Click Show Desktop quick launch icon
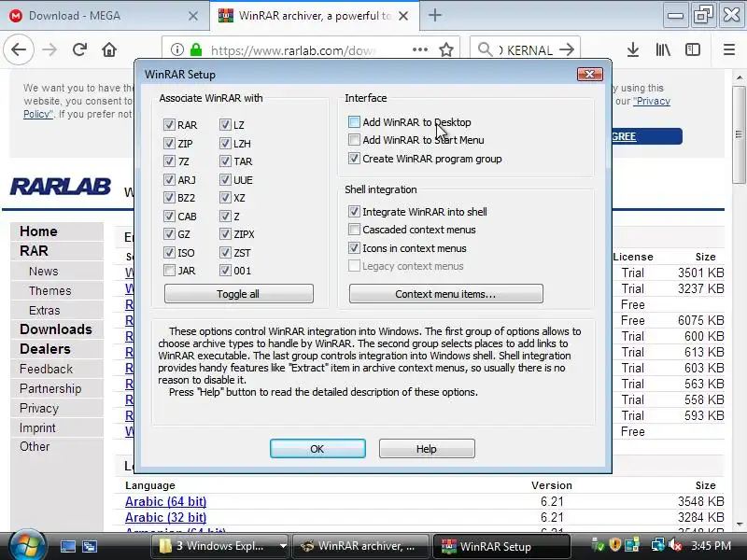Image resolution: width=747 pixels, height=560 pixels. (67, 546)
